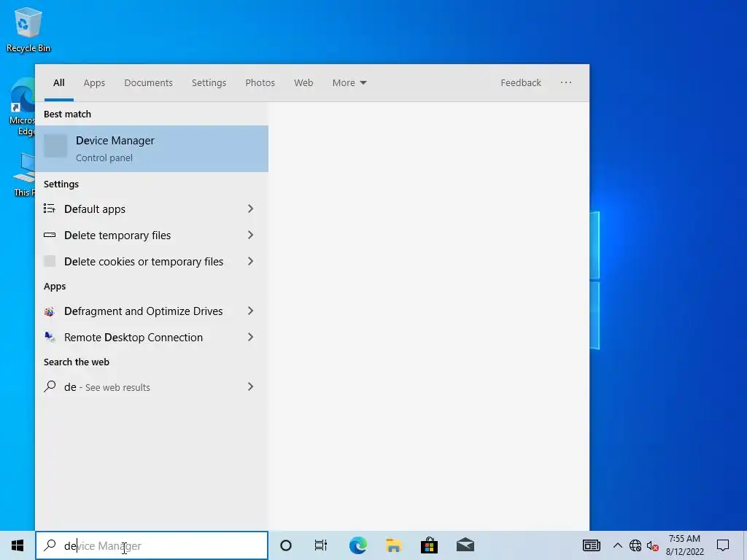This screenshot has width=747, height=560.
Task: Open the clock showing 7:55 AM
Action: point(684,545)
